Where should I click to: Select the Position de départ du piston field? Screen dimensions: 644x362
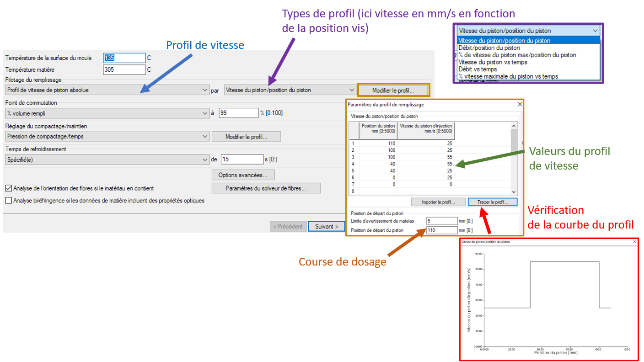(x=441, y=230)
